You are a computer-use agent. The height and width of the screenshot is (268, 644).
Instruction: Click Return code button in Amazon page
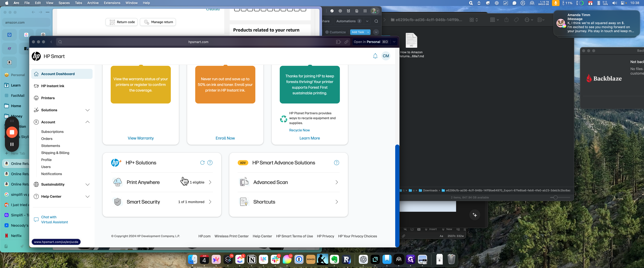(x=122, y=22)
